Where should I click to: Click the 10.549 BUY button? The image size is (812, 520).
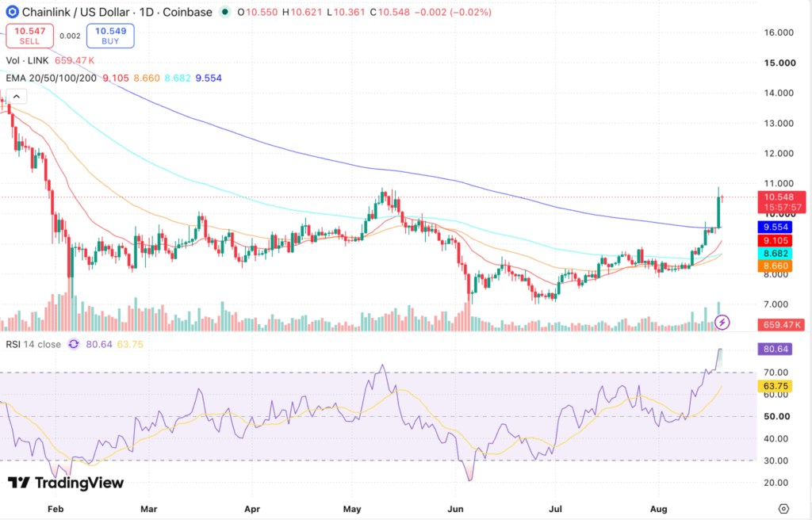pyautogui.click(x=110, y=36)
